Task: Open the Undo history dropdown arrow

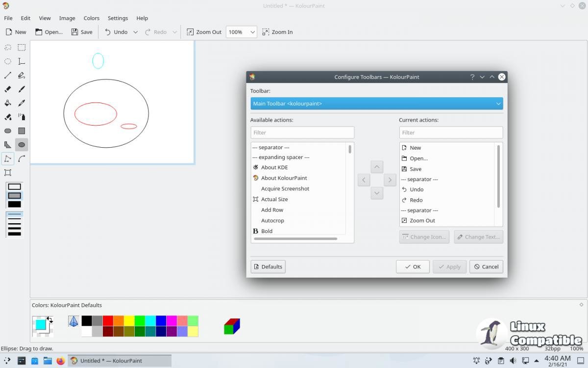Action: pos(135,32)
